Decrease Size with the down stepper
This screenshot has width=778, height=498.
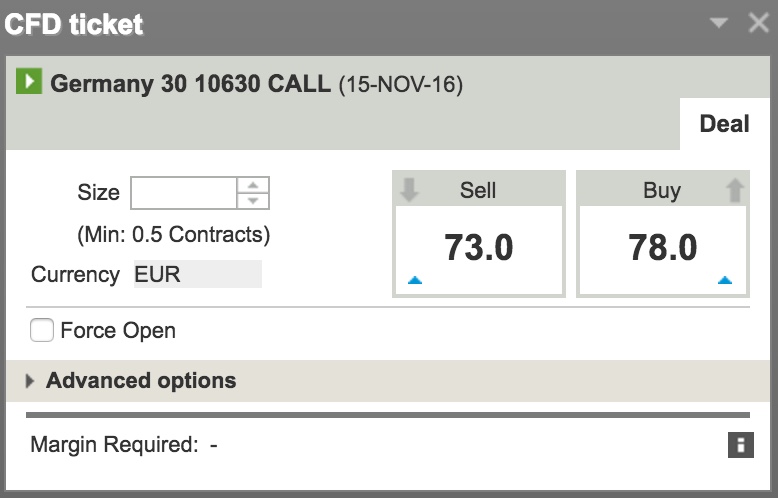(254, 200)
